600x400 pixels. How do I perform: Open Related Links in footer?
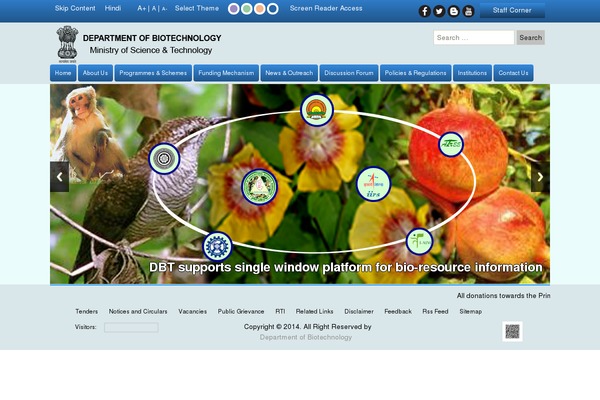tap(315, 312)
